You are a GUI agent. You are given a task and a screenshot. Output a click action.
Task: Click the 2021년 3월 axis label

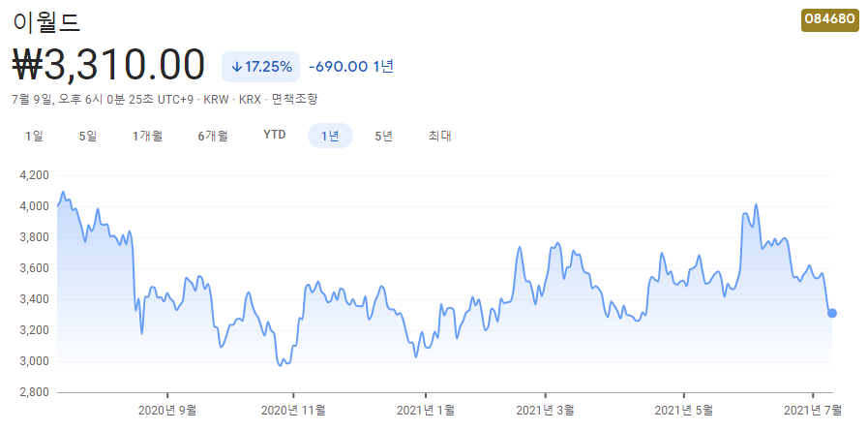tap(545, 411)
